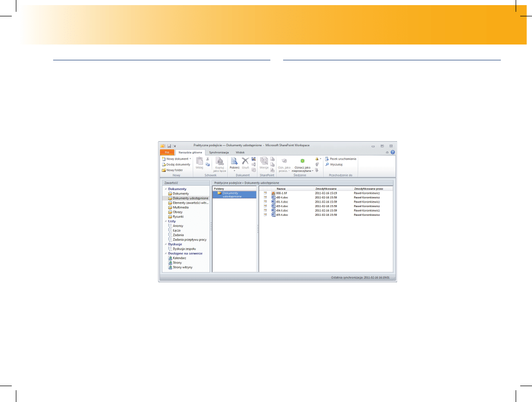
Task: Click the Wersje versions icon
Action: [264, 161]
